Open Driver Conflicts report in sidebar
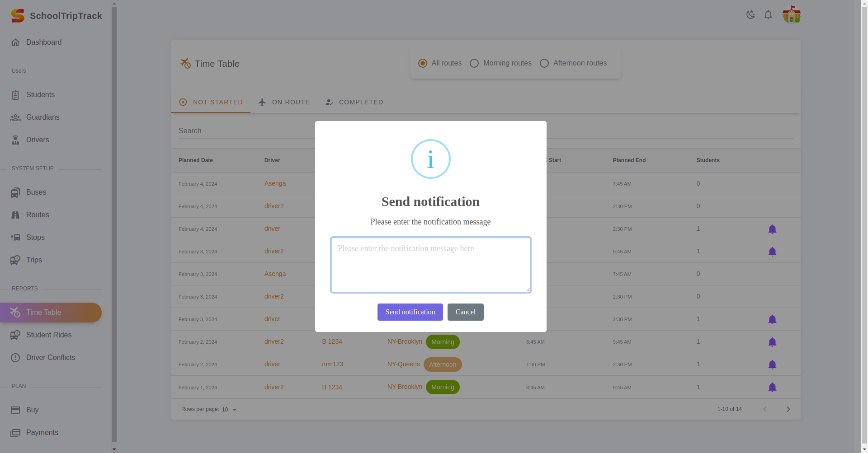The width and height of the screenshot is (868, 453). pos(51,358)
